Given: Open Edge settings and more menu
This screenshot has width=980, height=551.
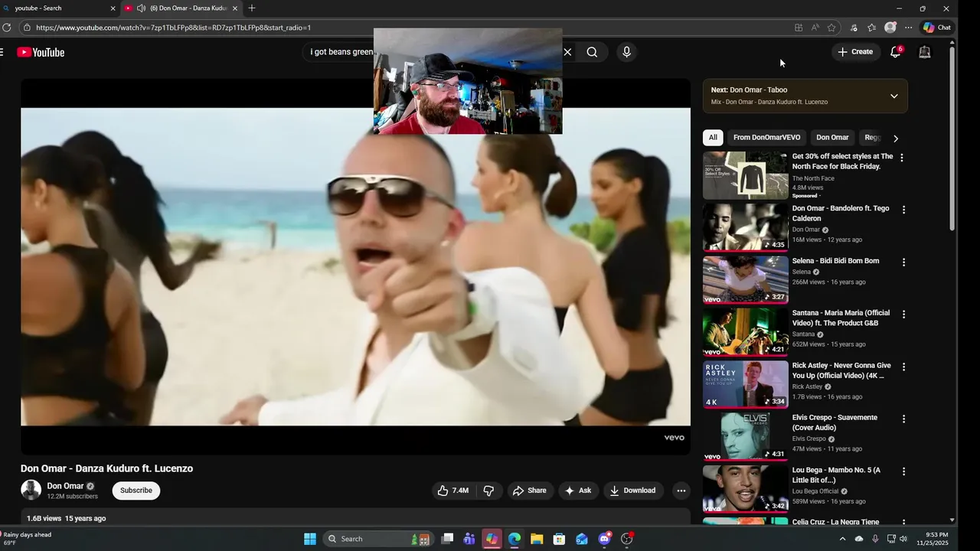Looking at the screenshot, I should (x=908, y=28).
